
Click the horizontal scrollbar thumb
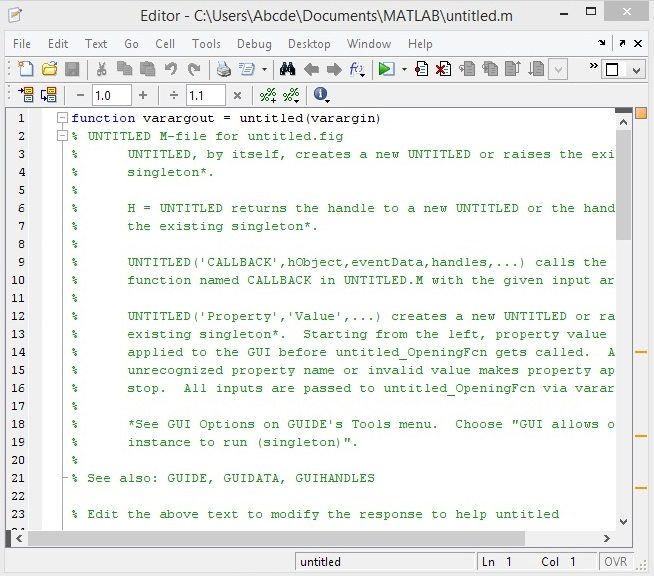click(x=276, y=538)
